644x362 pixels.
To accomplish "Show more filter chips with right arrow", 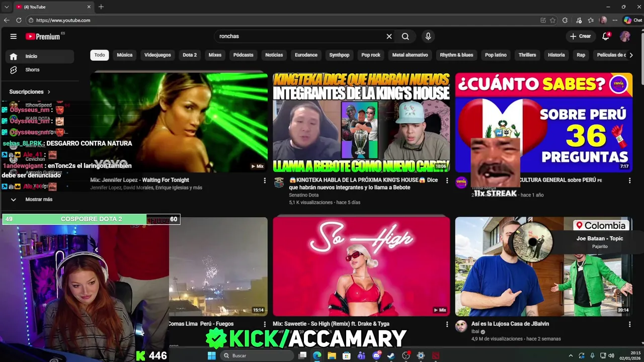I will pyautogui.click(x=631, y=55).
